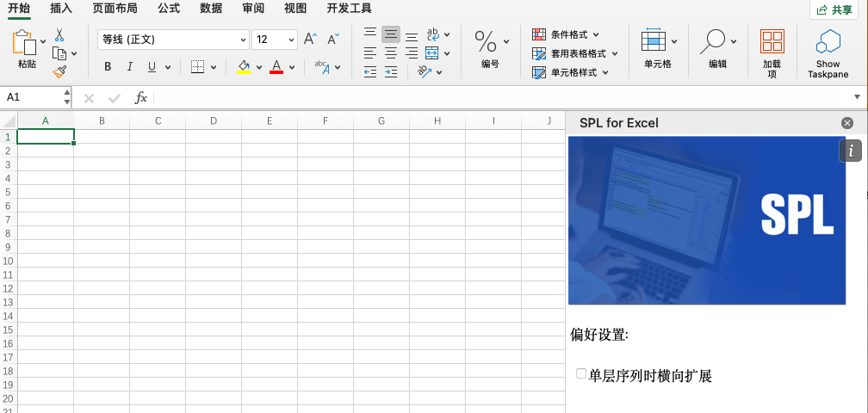This screenshot has height=413, width=868.
Task: Switch to the 数据 tab
Action: (x=211, y=9)
